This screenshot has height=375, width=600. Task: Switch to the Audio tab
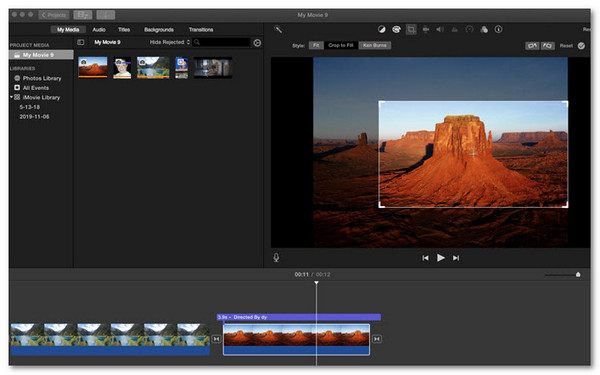[x=99, y=29]
